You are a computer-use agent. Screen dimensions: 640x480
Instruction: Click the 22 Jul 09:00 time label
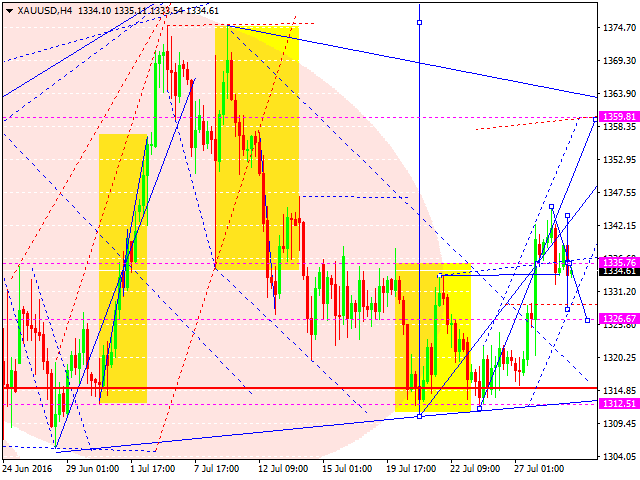click(475, 468)
